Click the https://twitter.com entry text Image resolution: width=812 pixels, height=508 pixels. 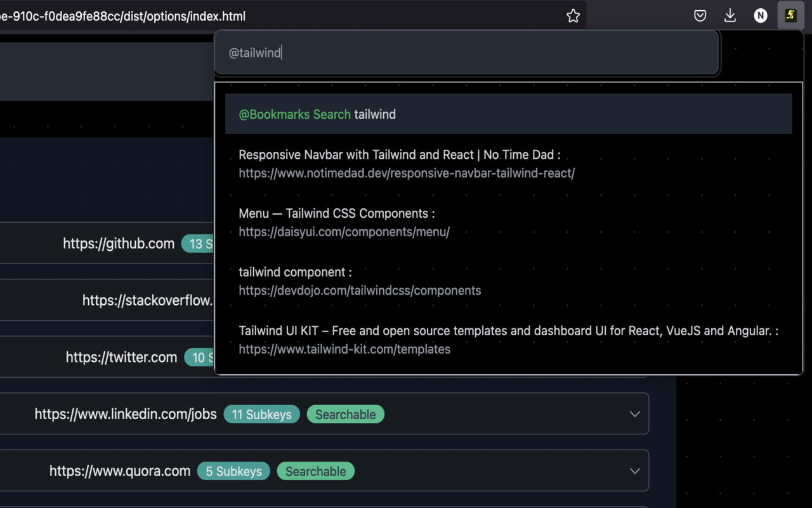(x=121, y=358)
